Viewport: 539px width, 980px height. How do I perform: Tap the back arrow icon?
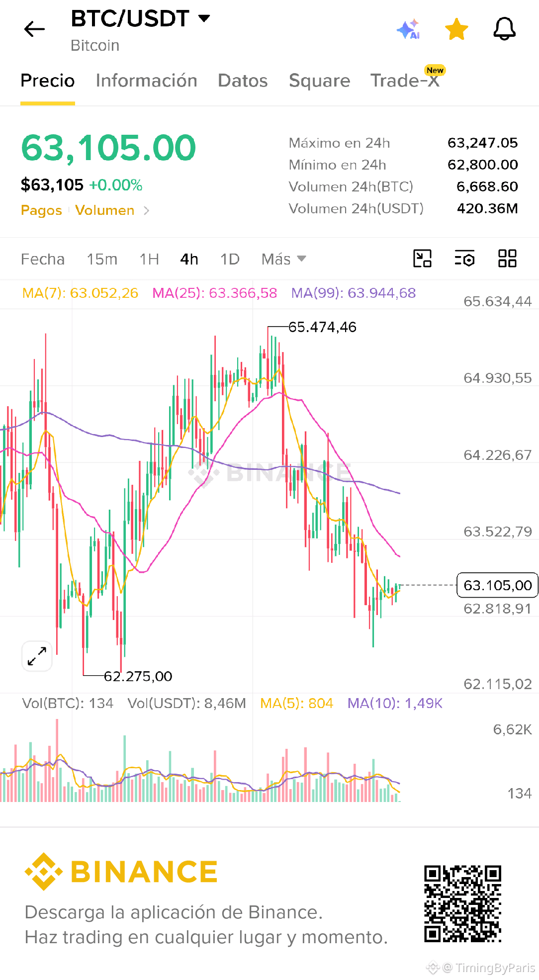[x=34, y=29]
